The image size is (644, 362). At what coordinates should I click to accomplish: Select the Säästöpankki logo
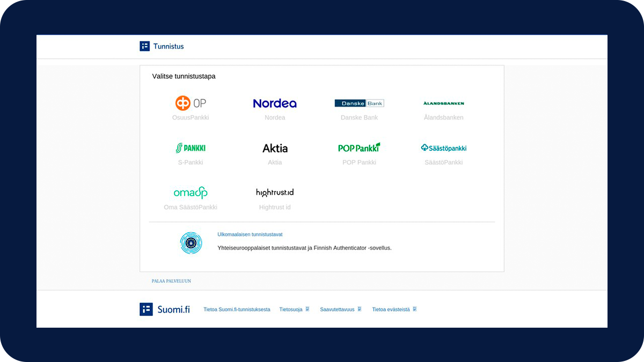click(x=443, y=148)
